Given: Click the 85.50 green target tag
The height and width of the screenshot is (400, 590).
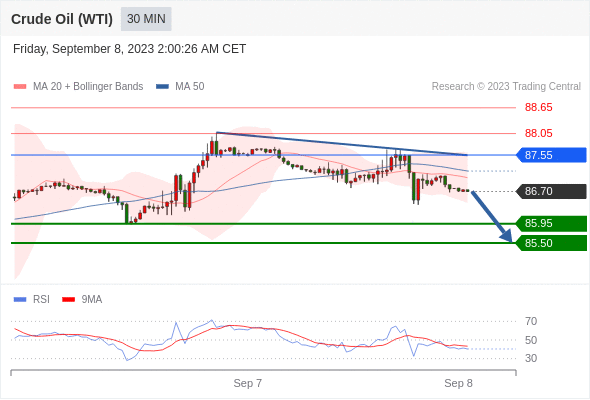Looking at the screenshot, I should [551, 243].
